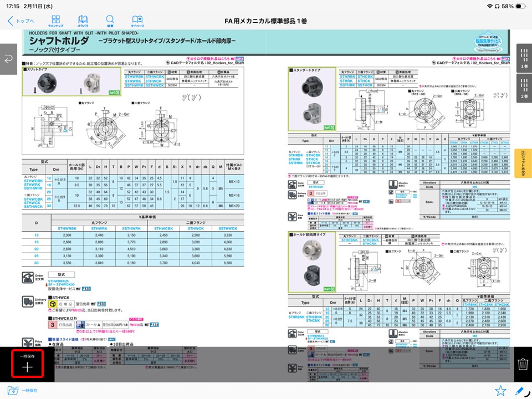Switch to volume 2巻 tab

(x=524, y=88)
